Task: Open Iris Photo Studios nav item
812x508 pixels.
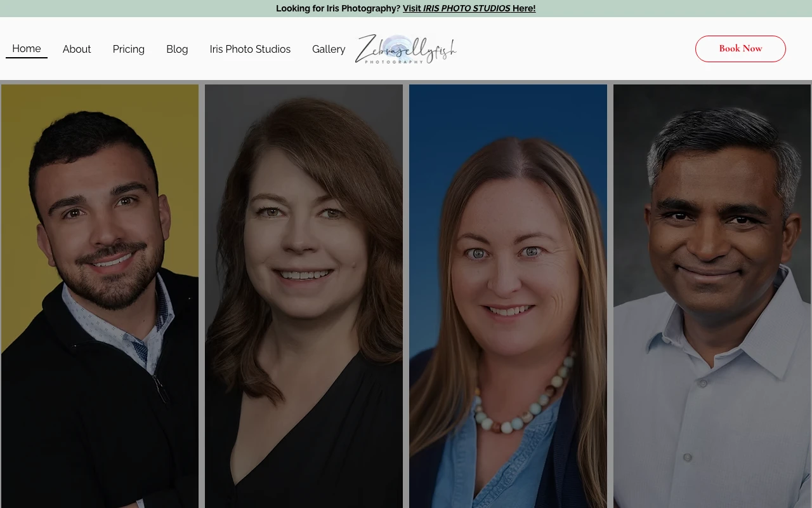Action: click(x=250, y=49)
